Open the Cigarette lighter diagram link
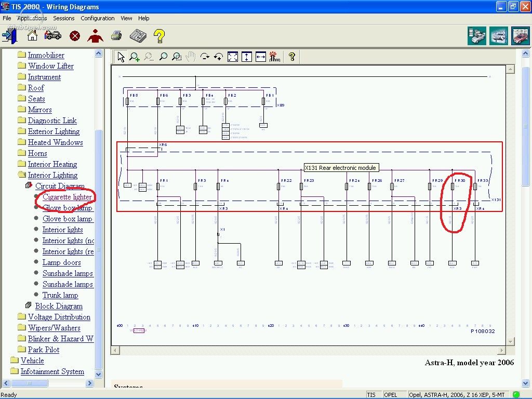The width and height of the screenshot is (532, 399). (67, 197)
